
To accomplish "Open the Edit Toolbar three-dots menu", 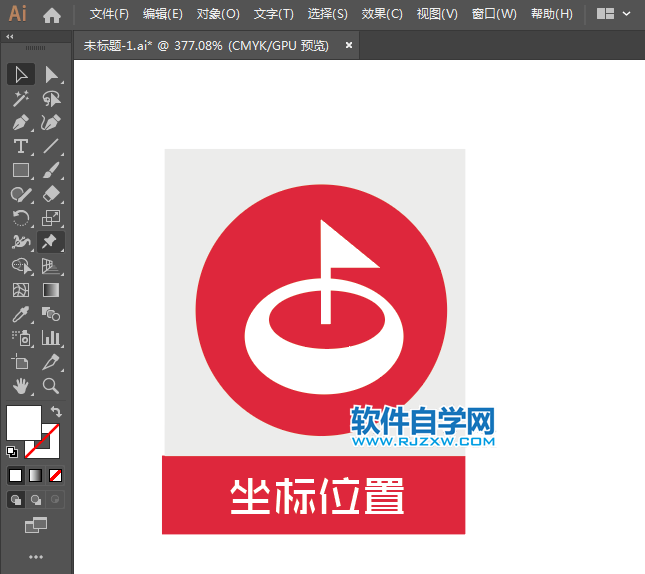I will coord(36,556).
